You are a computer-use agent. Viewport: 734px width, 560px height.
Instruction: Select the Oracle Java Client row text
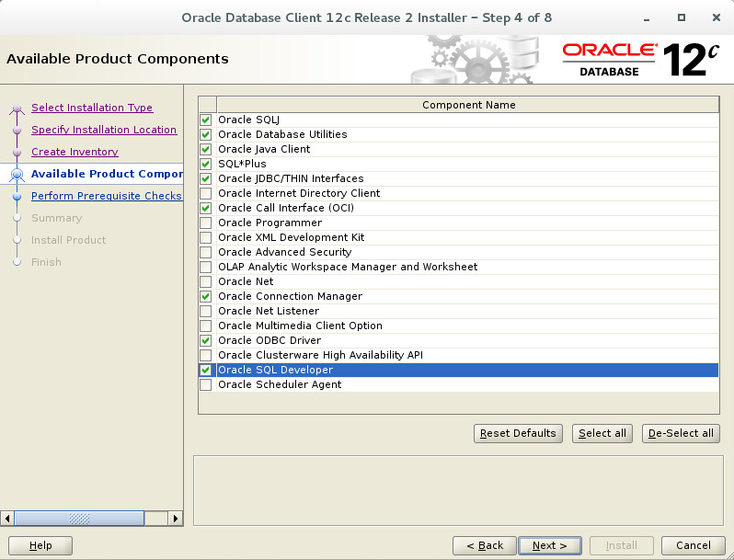(264, 149)
